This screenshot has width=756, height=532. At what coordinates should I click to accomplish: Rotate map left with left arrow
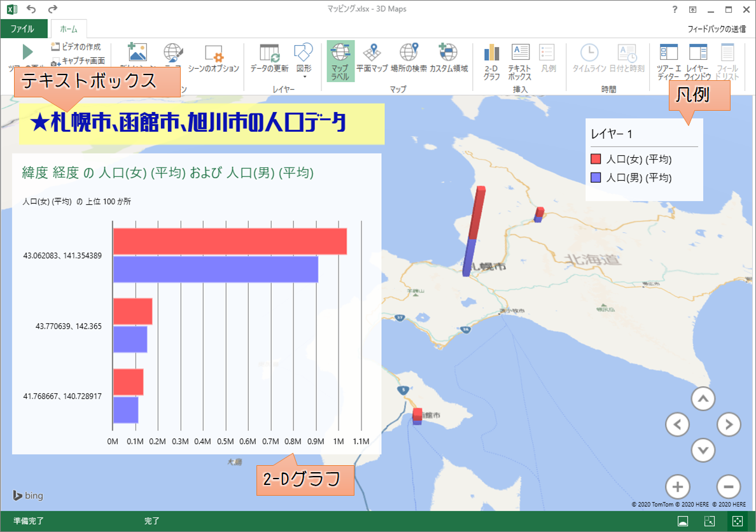pyautogui.click(x=678, y=424)
